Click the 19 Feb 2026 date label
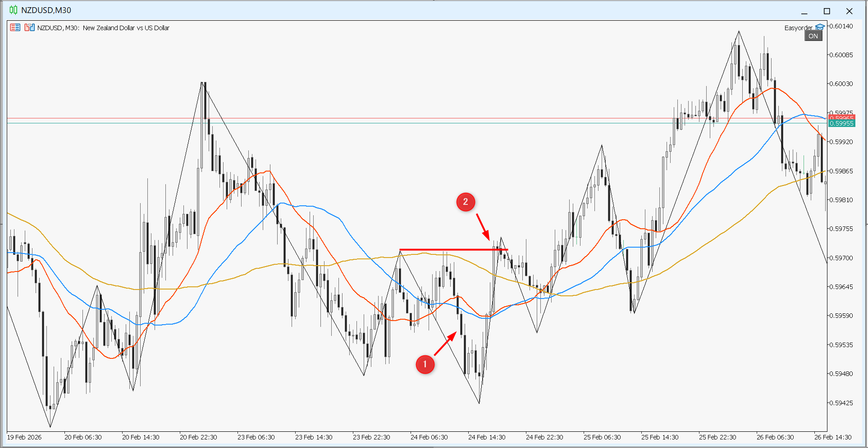 24,437
